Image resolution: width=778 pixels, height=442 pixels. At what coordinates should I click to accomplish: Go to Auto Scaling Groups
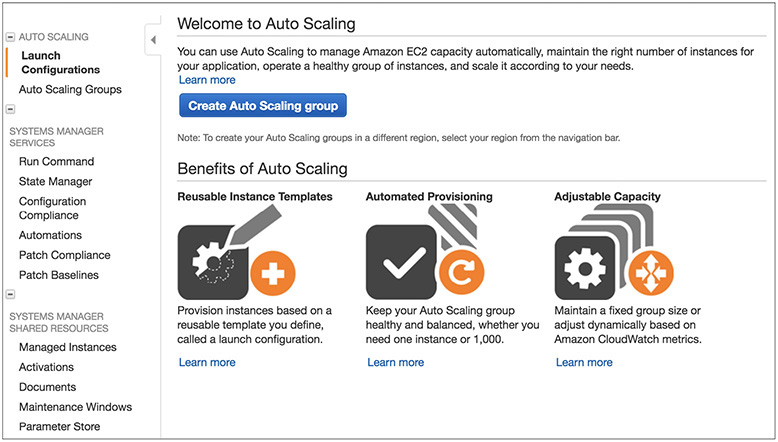point(70,89)
